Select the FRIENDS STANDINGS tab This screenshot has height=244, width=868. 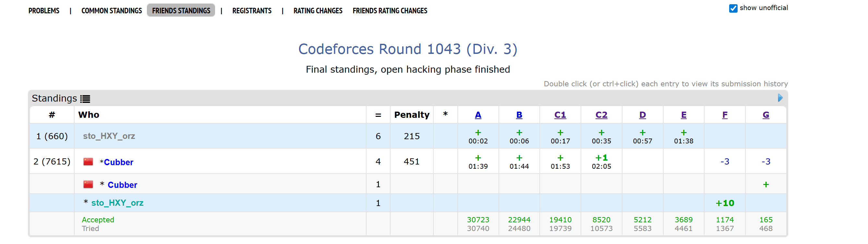coord(181,11)
